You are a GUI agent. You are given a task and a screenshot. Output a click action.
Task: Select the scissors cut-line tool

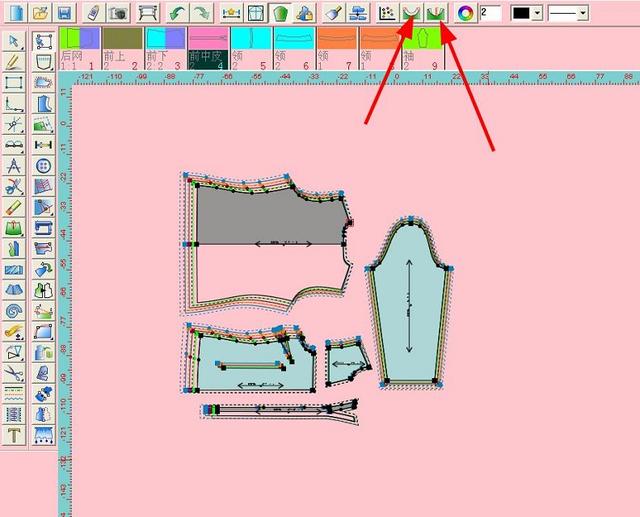(x=14, y=186)
